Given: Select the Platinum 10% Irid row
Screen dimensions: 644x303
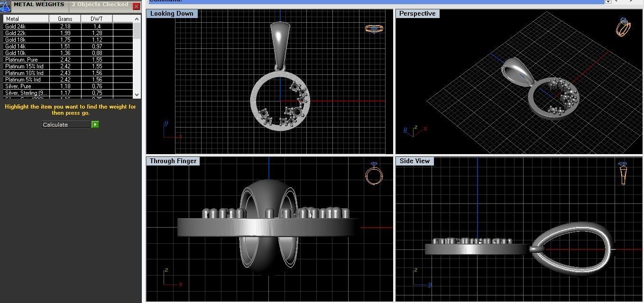Looking at the screenshot, I should (68, 73).
